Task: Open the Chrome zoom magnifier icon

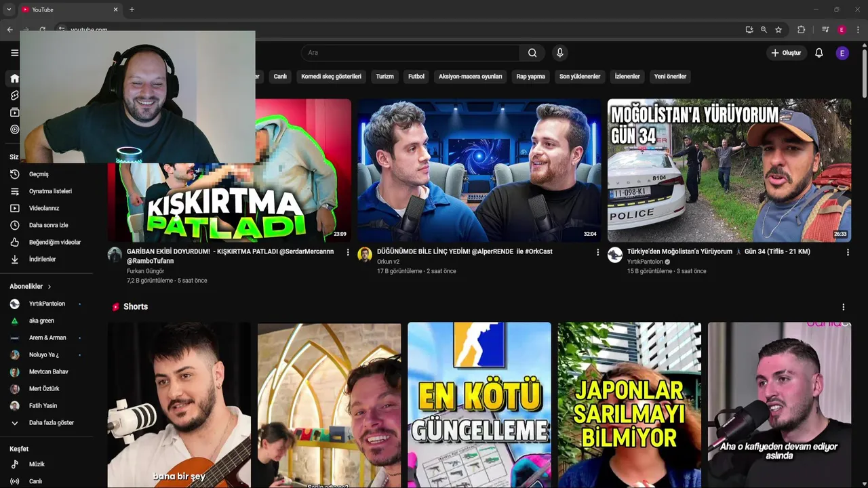Action: click(x=764, y=30)
